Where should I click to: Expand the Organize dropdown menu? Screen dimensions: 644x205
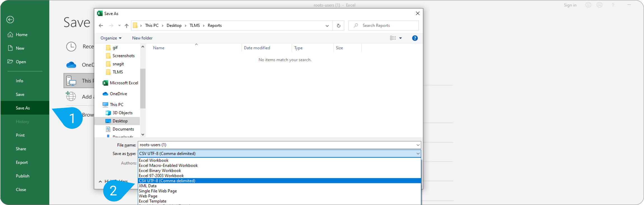click(111, 38)
